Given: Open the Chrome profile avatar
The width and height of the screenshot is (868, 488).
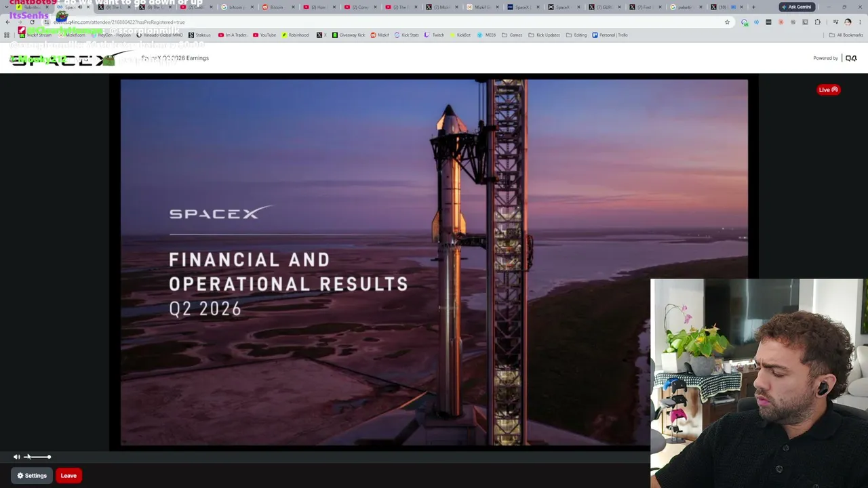Looking at the screenshot, I should (848, 22).
